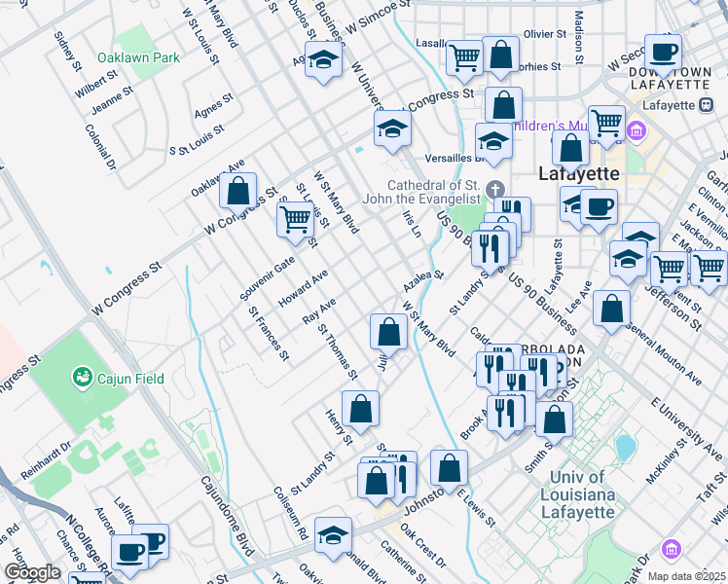Select the shopping bag marker above Lafayette label
The height and width of the screenshot is (584, 728).
point(570,149)
